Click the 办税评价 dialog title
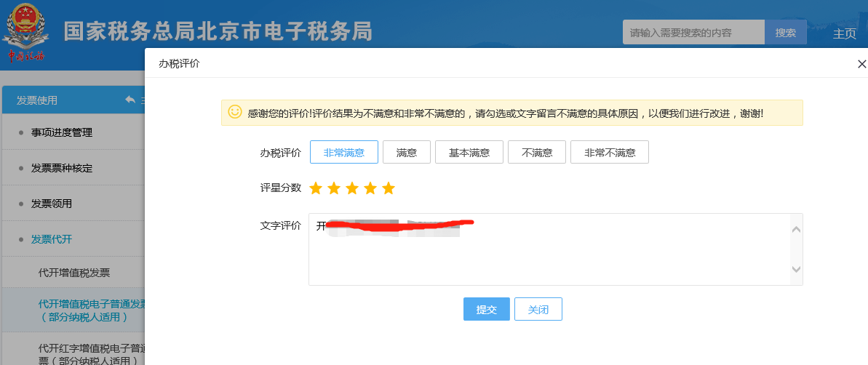The height and width of the screenshot is (365, 868). (180, 63)
